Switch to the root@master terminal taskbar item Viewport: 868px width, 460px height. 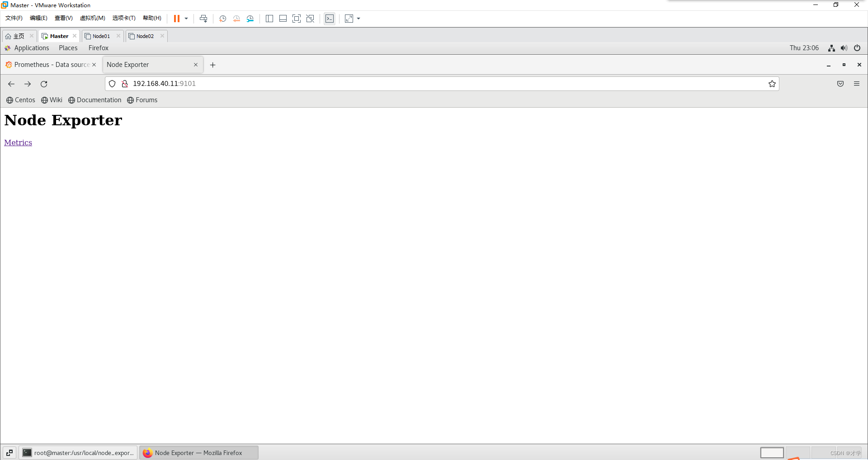[x=78, y=453]
